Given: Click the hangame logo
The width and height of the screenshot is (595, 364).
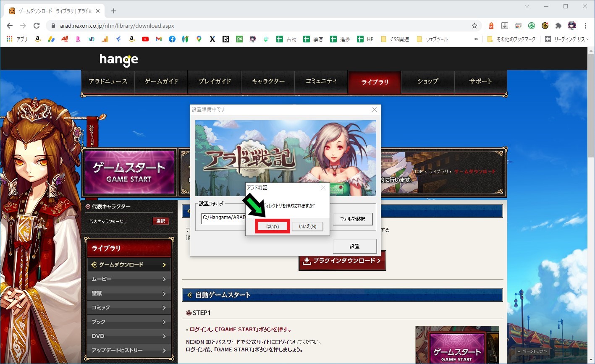Looking at the screenshot, I should click(x=119, y=60).
